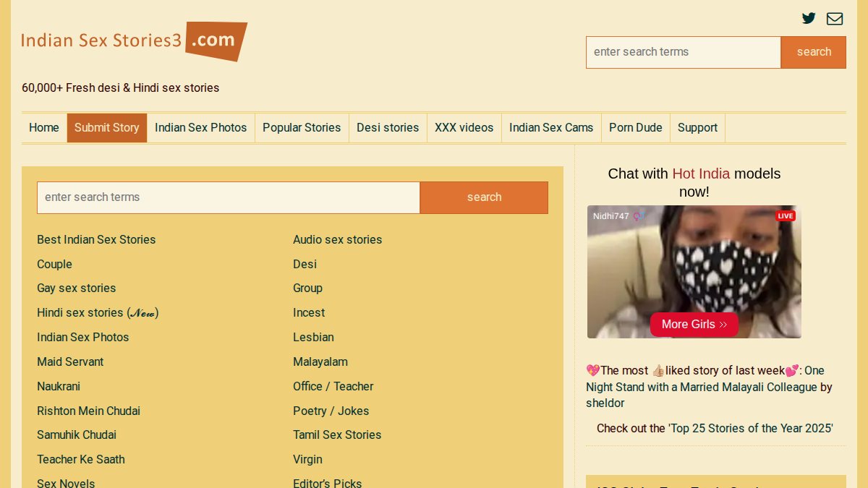Click the header search button

(814, 52)
